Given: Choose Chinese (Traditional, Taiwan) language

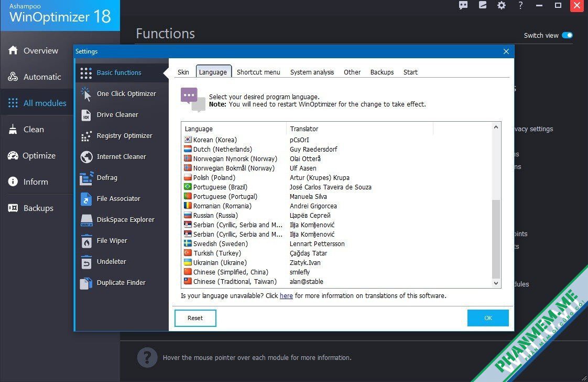Looking at the screenshot, I should (x=336, y=281).
